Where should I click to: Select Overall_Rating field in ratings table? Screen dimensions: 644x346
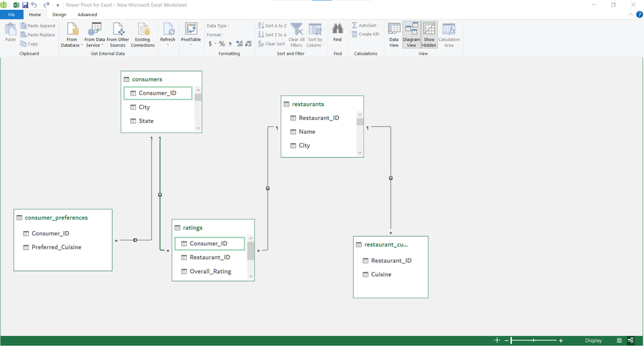[x=210, y=272]
